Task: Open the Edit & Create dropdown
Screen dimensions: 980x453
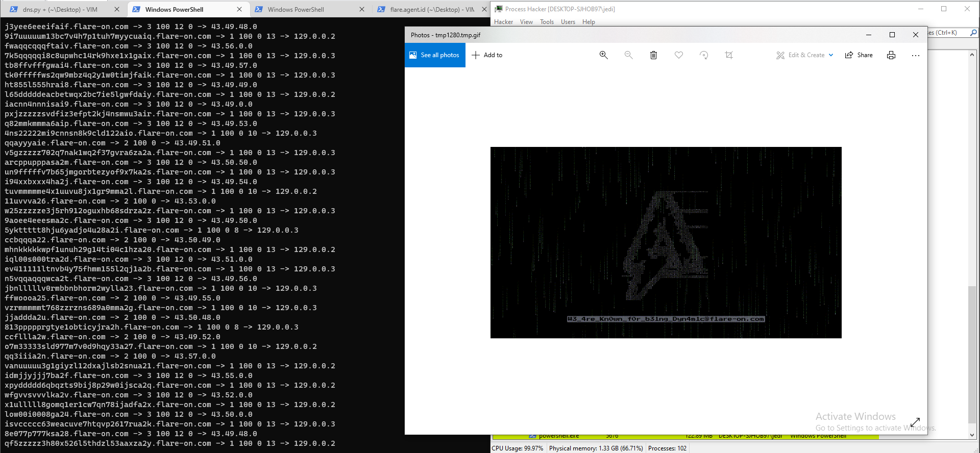Action: [805, 55]
